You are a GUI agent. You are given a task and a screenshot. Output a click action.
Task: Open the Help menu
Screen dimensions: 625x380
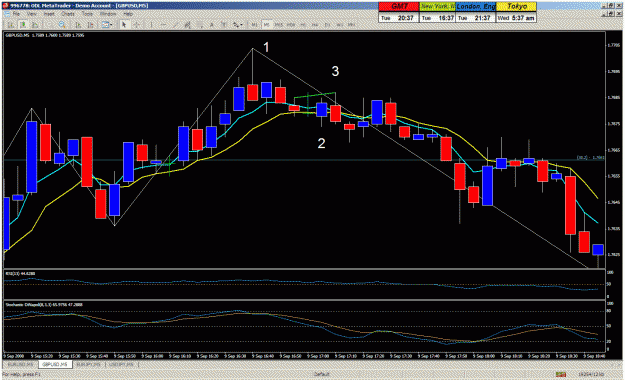tap(128, 14)
